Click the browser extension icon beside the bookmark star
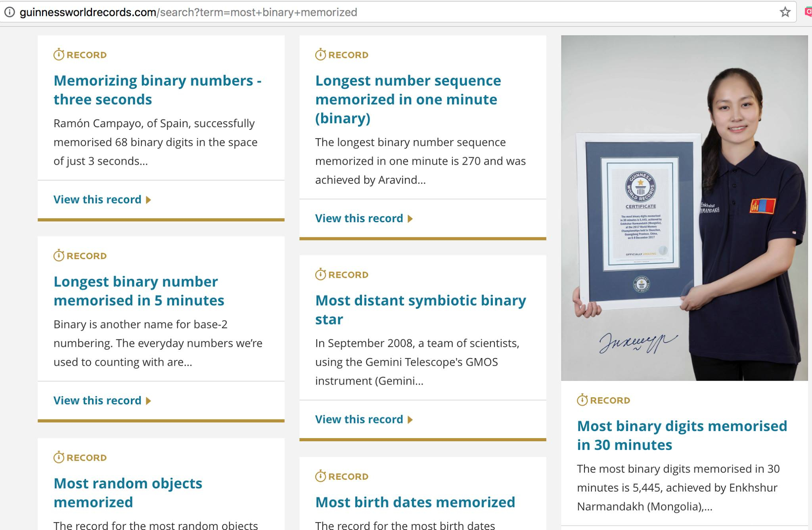Viewport: 812px width, 530px height. 808,12
